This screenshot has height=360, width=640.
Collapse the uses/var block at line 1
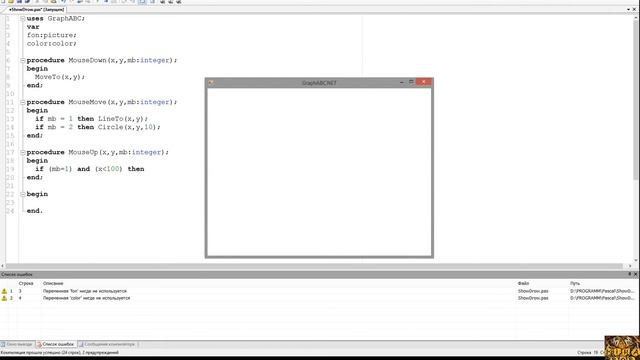tap(23, 18)
